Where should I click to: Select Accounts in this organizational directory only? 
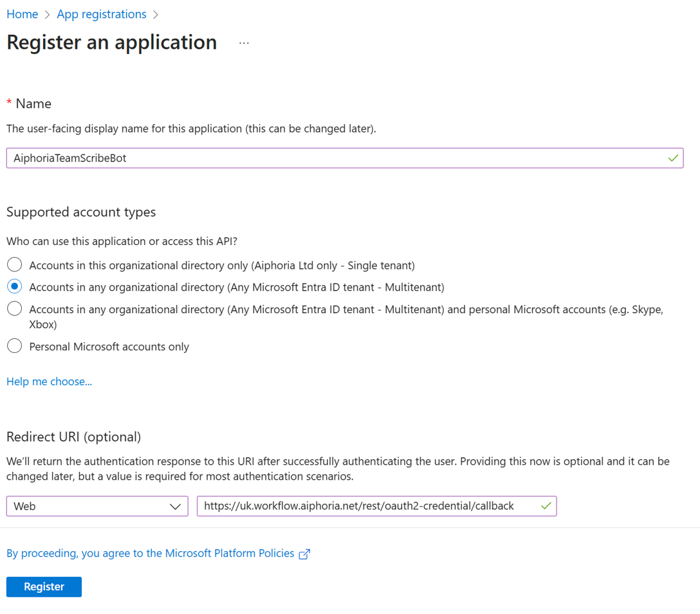pyautogui.click(x=14, y=264)
